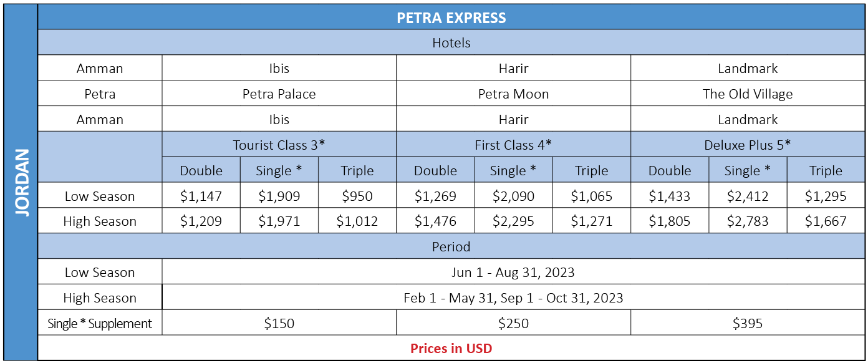Select the $1,147 low season price
The width and height of the screenshot is (868, 363).
coord(201,196)
